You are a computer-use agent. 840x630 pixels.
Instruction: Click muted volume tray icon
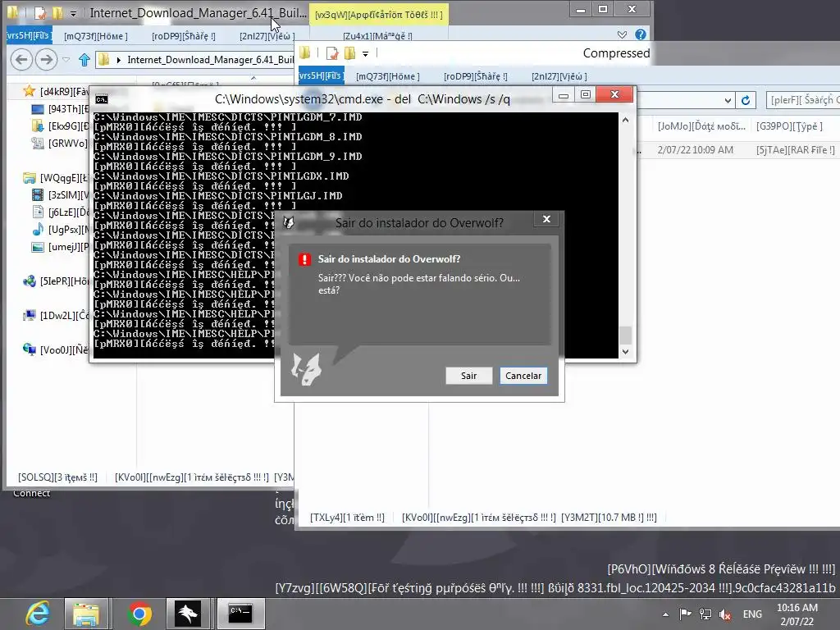point(725,614)
